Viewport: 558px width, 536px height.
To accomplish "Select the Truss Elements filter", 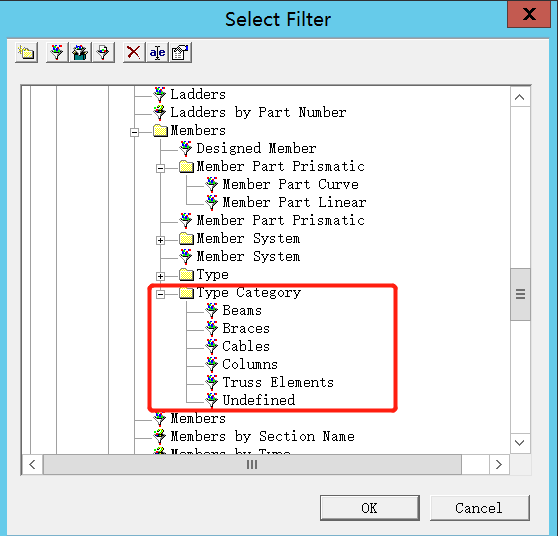I will coord(278,383).
